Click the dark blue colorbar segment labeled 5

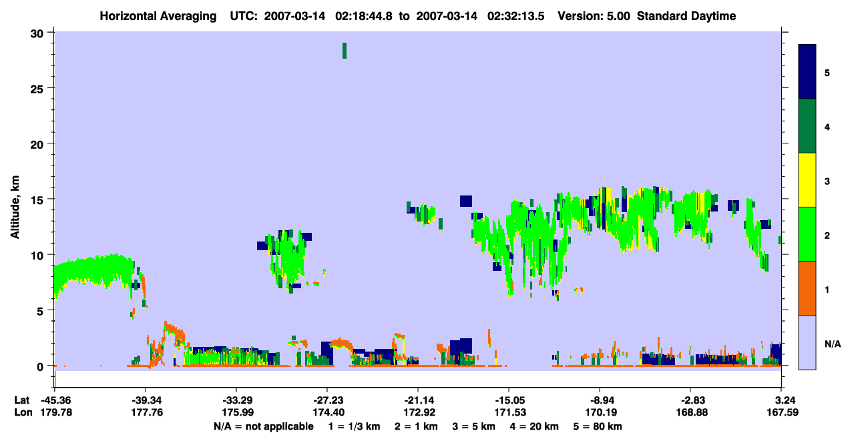[x=807, y=71]
